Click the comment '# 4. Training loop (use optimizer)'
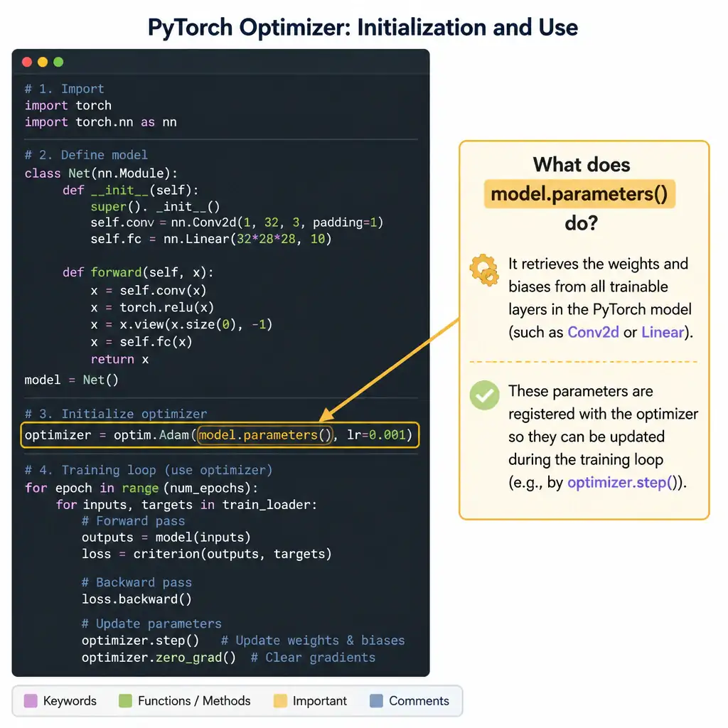 point(148,470)
